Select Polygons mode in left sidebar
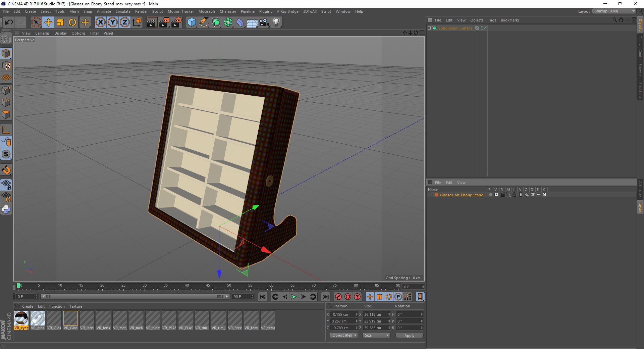The image size is (644, 349). 6,114
